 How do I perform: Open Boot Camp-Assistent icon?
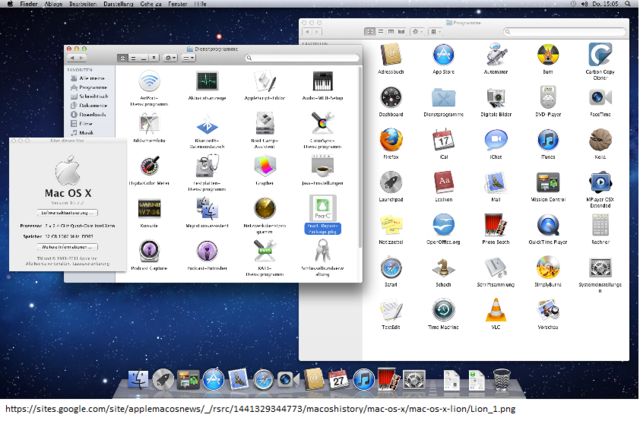click(x=265, y=124)
